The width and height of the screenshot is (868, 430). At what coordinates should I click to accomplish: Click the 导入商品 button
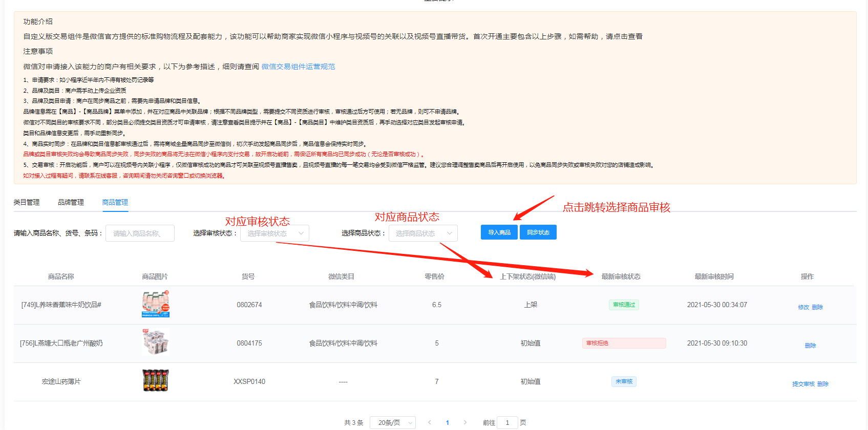tap(499, 232)
